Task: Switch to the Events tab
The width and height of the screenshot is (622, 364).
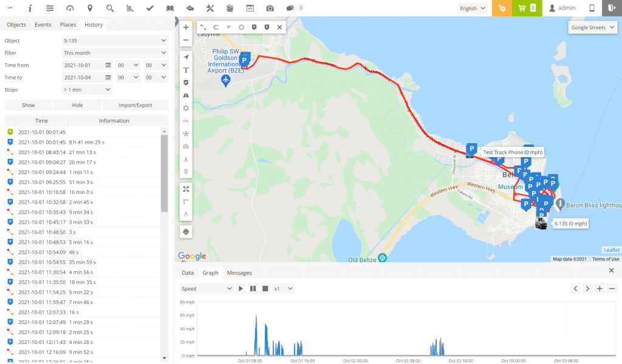Action: pyautogui.click(x=43, y=24)
